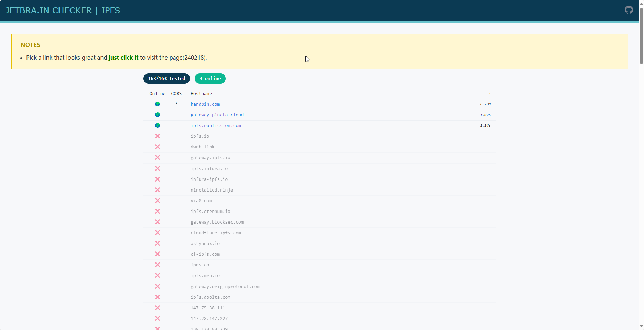Open the GitHub icon in header
The image size is (644, 330).
629,10
